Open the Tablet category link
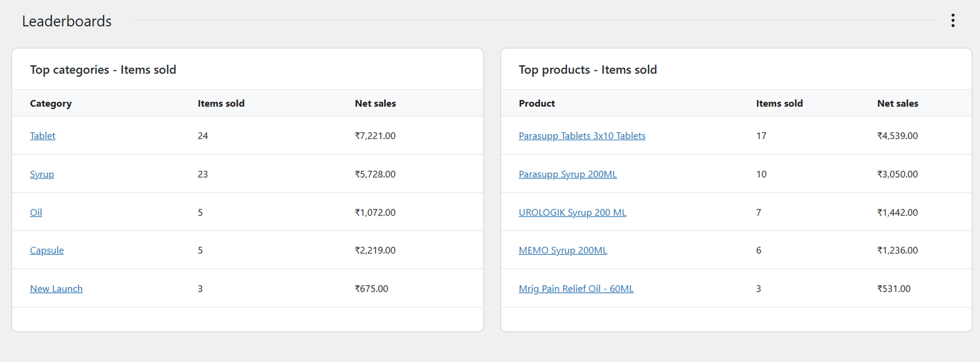 [x=42, y=136]
